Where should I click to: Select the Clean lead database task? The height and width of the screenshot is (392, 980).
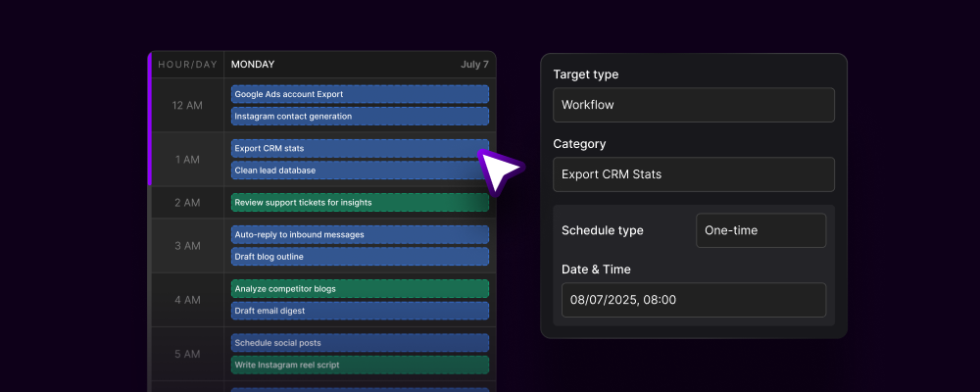[360, 171]
